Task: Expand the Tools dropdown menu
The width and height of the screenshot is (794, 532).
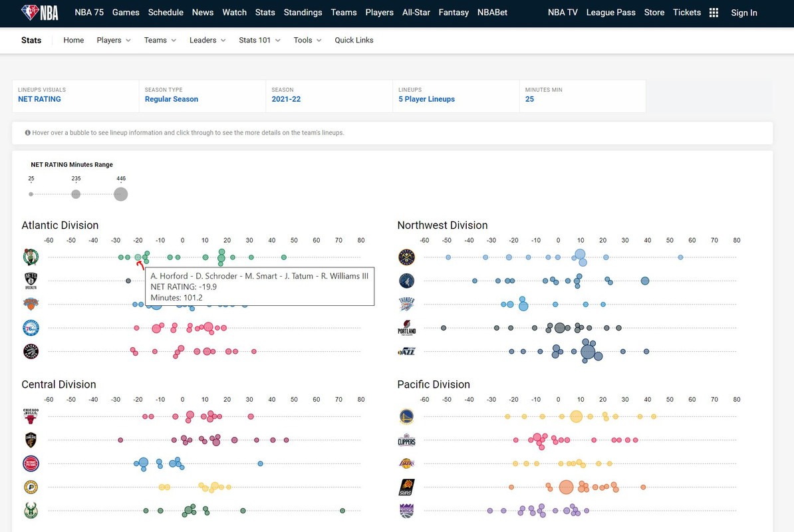Action: click(307, 40)
